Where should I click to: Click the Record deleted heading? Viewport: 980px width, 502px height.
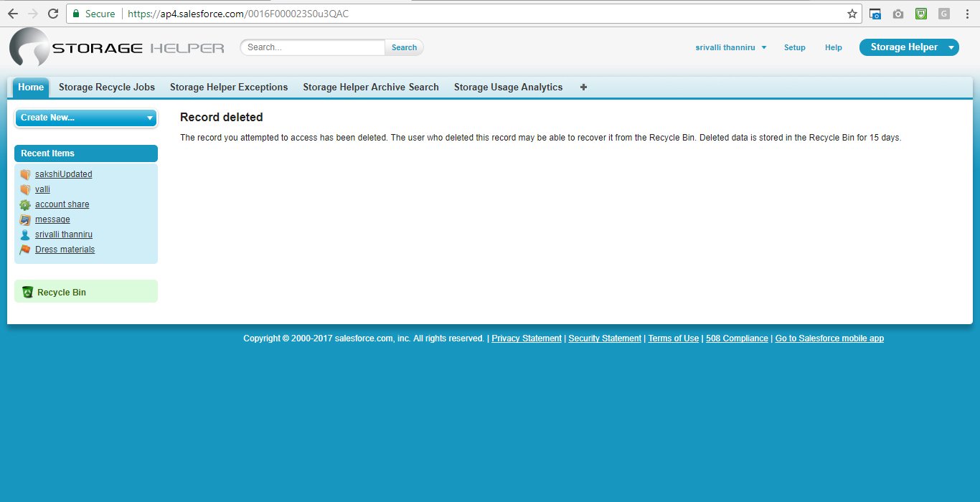coord(222,117)
